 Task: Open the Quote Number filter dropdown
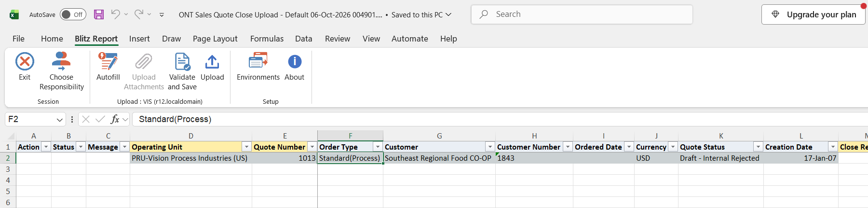(x=312, y=147)
